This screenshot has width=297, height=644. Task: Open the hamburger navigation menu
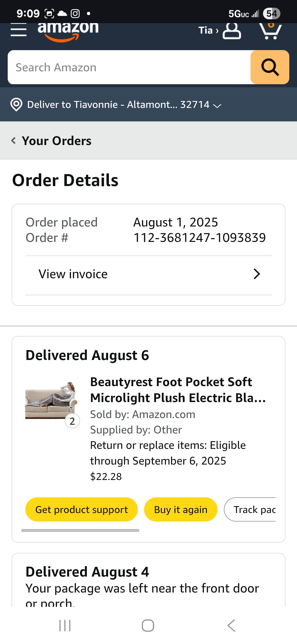pos(18,30)
